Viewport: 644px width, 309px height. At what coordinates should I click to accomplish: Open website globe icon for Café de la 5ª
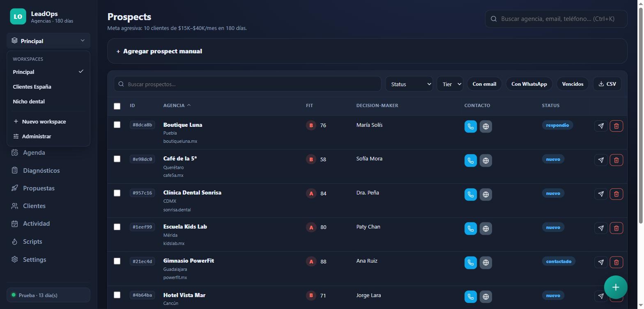tap(486, 160)
